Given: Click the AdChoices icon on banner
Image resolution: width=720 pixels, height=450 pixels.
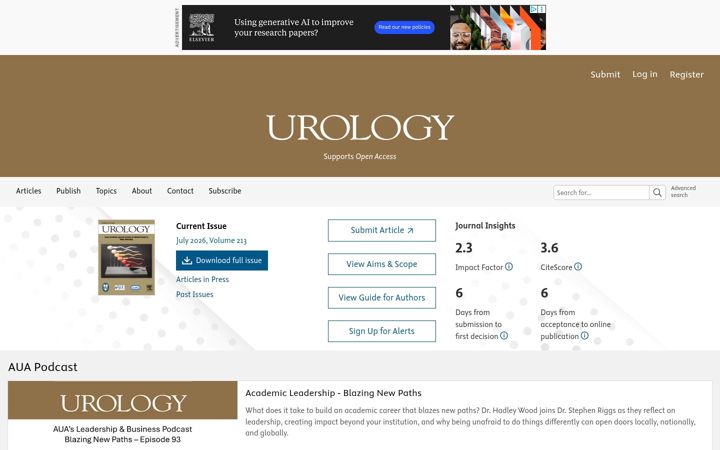Looking at the screenshot, I should [534, 9].
